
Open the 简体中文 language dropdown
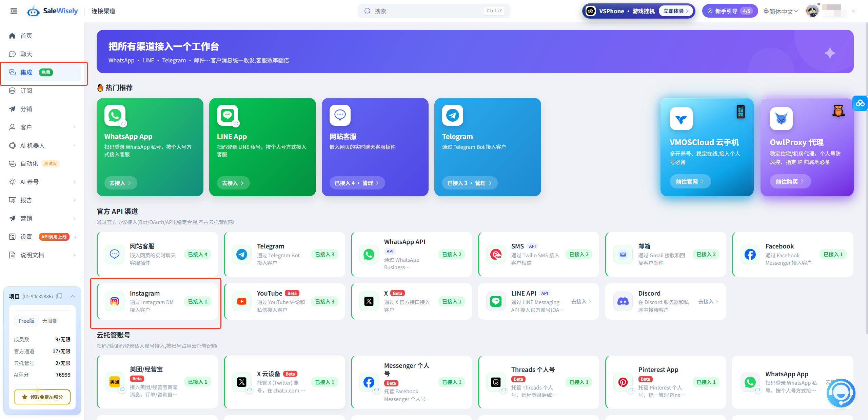pyautogui.click(x=781, y=11)
